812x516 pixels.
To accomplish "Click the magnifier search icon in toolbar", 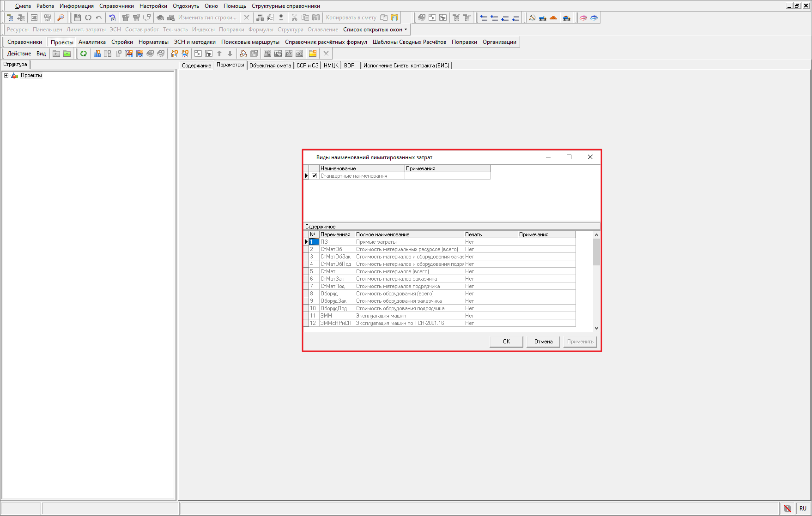I will 61,18.
